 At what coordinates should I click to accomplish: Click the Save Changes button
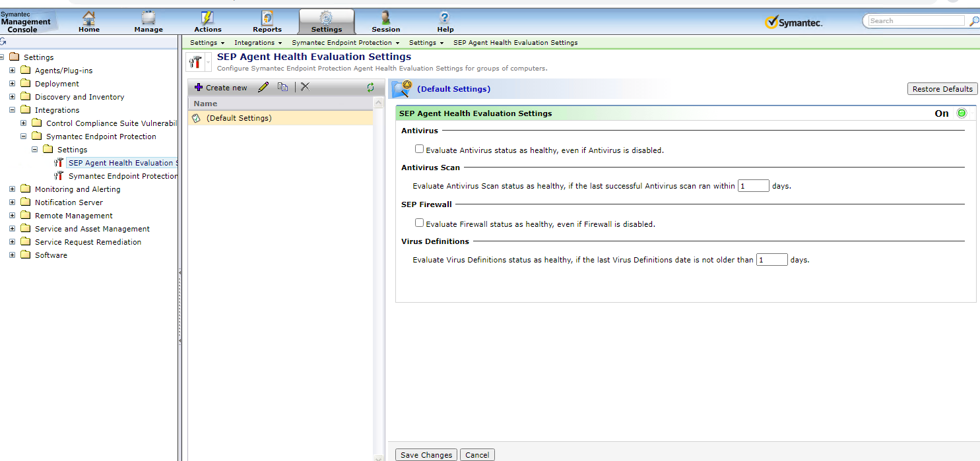point(426,455)
